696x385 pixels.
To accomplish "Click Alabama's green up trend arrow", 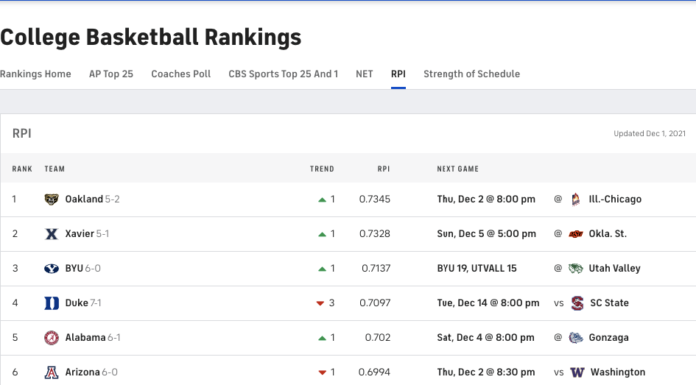I will click(x=322, y=338).
